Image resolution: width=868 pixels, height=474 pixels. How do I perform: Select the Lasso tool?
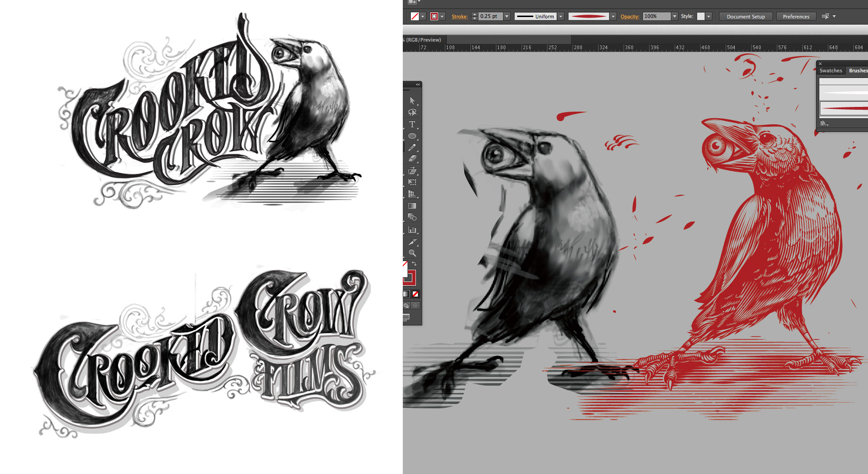tap(412, 112)
